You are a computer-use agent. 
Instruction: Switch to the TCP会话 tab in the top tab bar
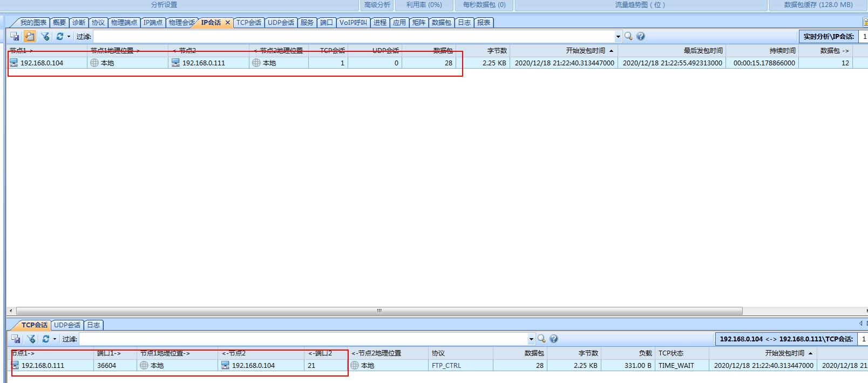click(x=248, y=23)
